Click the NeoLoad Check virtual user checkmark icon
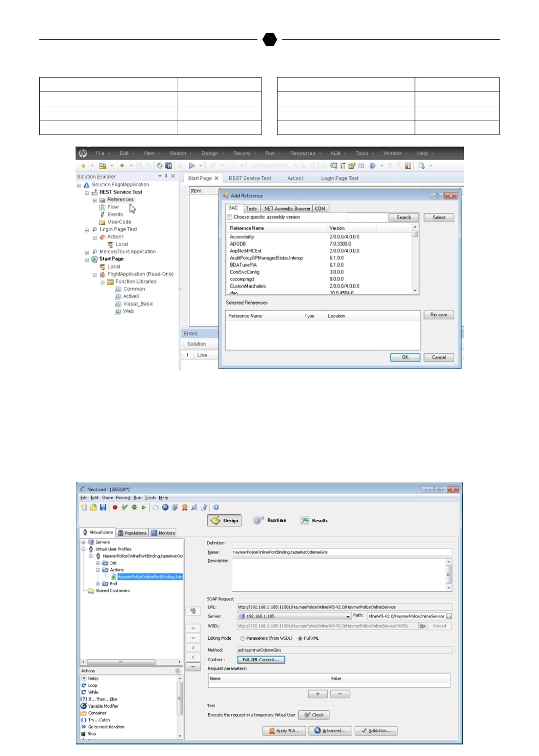Screen dimensions: 539x756 pyautogui.click(x=124, y=507)
